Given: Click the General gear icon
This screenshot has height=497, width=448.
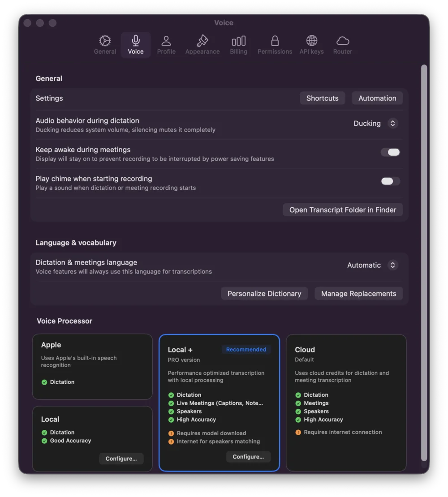Looking at the screenshot, I should pos(104,40).
